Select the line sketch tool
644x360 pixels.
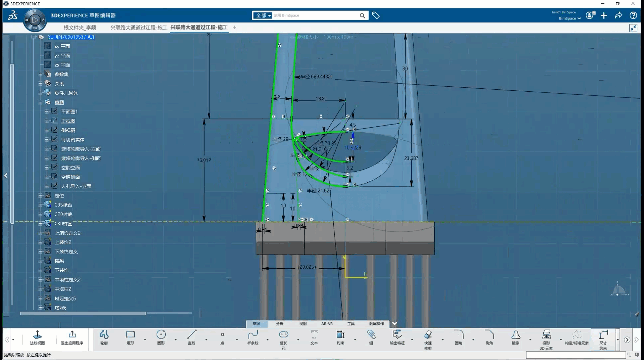coord(192,337)
